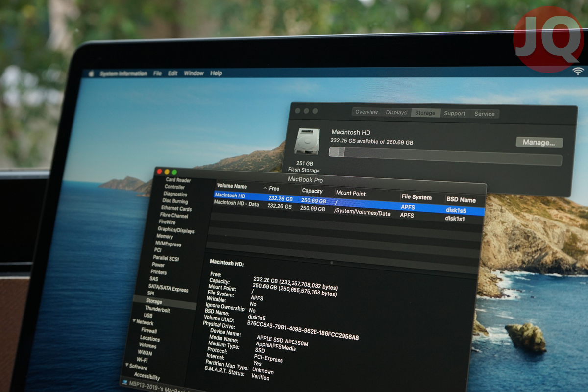588x392 pixels.
Task: Select Controller in sidebar
Action: (174, 187)
